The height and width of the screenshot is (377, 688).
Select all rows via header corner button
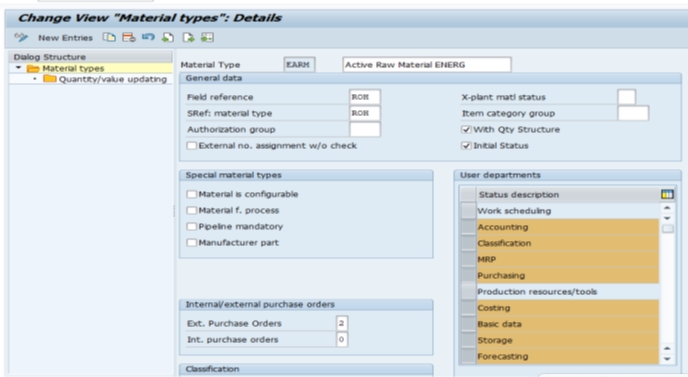[468, 194]
